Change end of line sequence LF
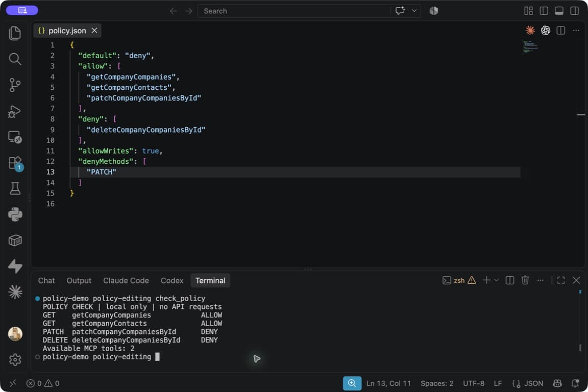The image size is (588, 392). pos(498,383)
